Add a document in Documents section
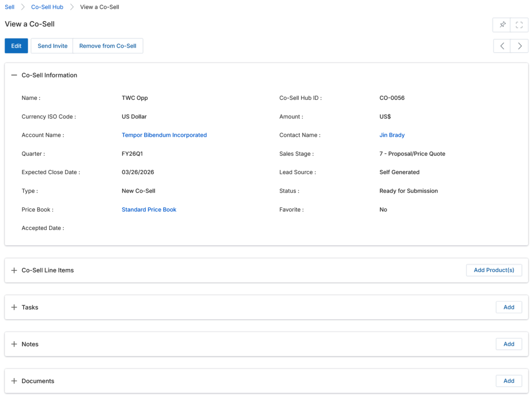 [x=509, y=381]
